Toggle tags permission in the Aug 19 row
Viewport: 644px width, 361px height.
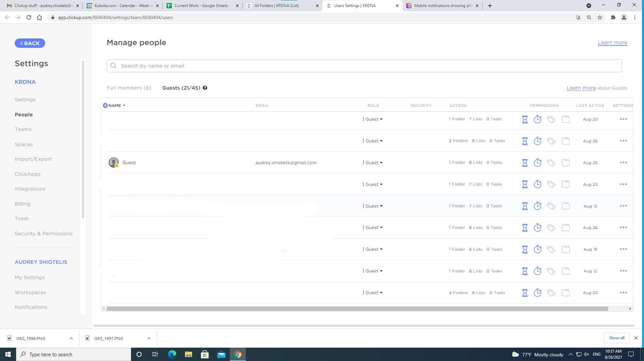[x=551, y=249]
